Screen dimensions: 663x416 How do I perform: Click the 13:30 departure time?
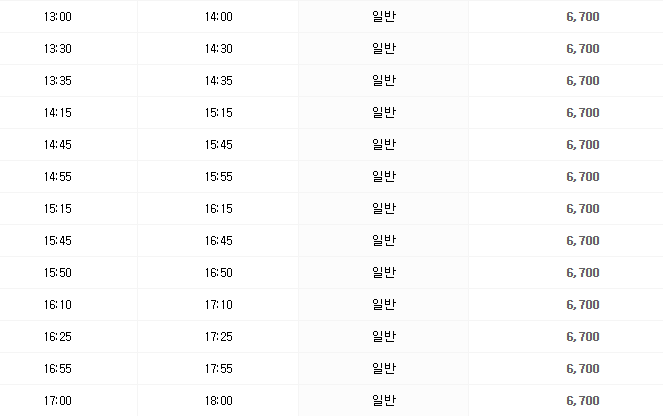[58, 49]
